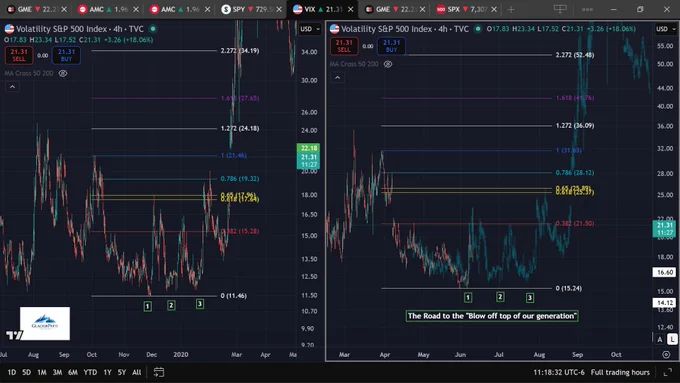Screen dimensions: 680x383
Task: Click the BUY 21.31 button on right chart
Action: click(x=391, y=46)
